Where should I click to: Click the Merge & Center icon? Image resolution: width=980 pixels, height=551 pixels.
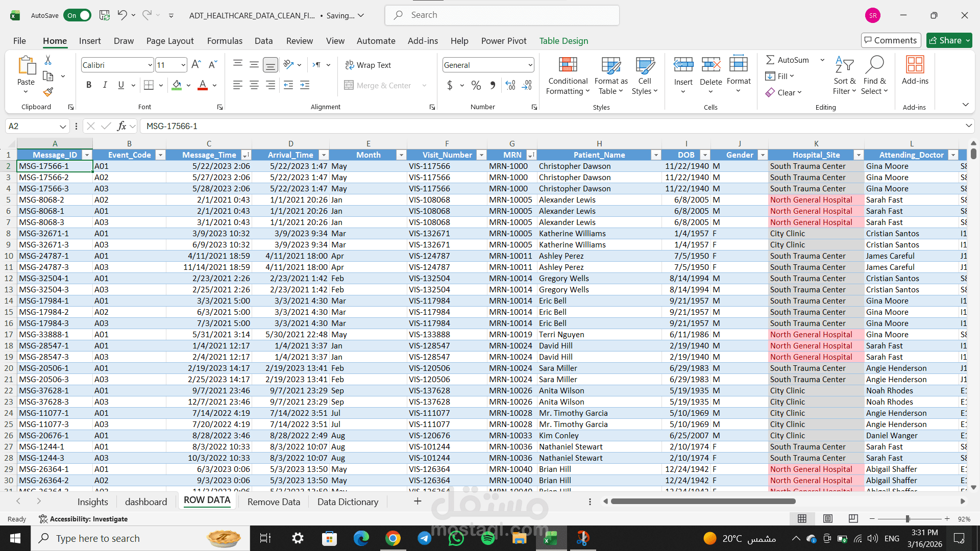[x=349, y=85]
